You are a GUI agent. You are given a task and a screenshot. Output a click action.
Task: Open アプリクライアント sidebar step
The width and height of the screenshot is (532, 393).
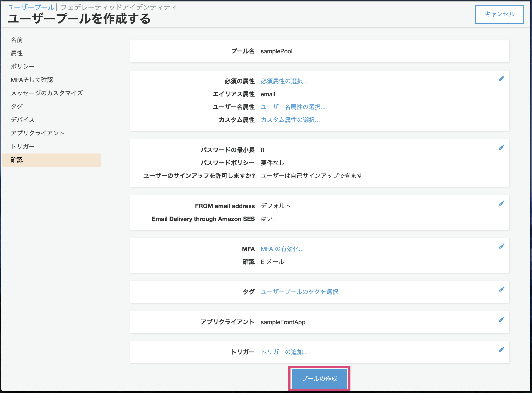tap(38, 133)
